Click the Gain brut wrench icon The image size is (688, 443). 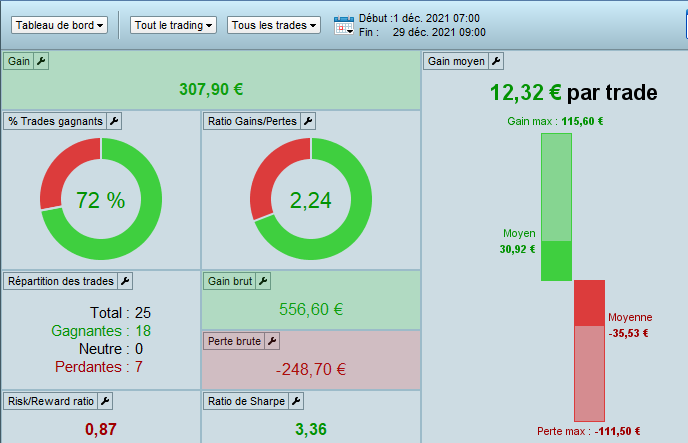pos(263,281)
